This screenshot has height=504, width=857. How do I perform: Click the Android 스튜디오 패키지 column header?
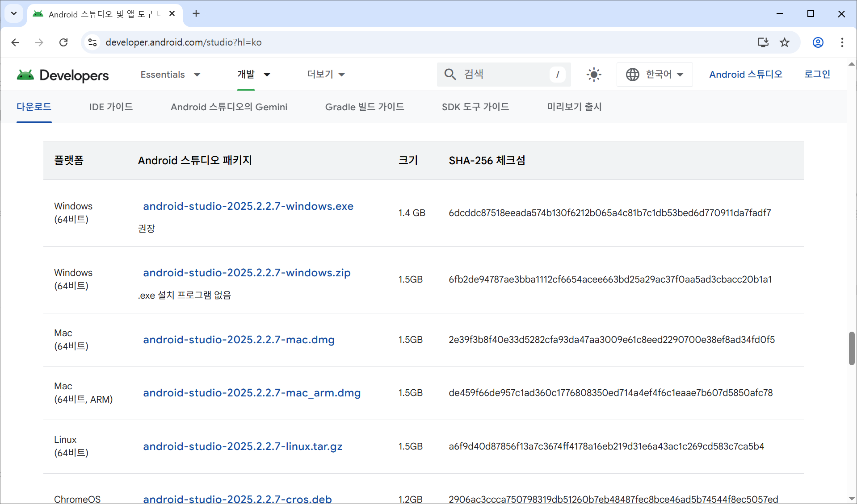click(x=195, y=161)
